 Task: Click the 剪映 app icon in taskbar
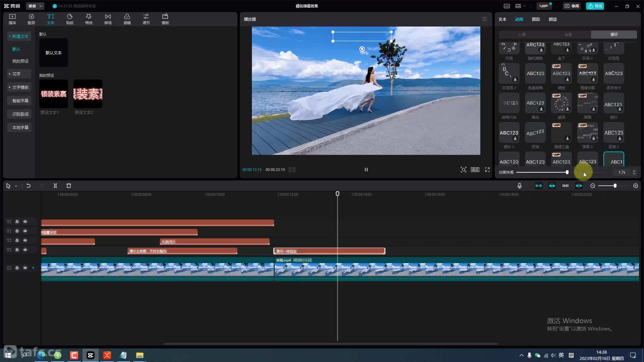[91, 355]
